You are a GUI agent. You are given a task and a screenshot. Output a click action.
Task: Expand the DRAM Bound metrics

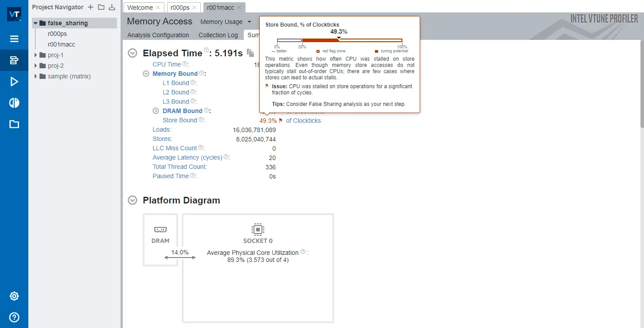tap(156, 111)
